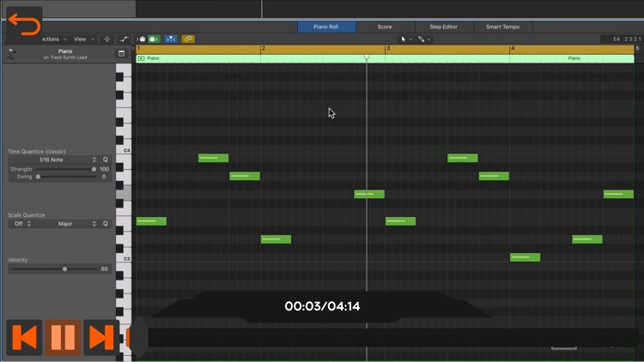
Task: Click the Velocity value 80
Action: point(104,269)
